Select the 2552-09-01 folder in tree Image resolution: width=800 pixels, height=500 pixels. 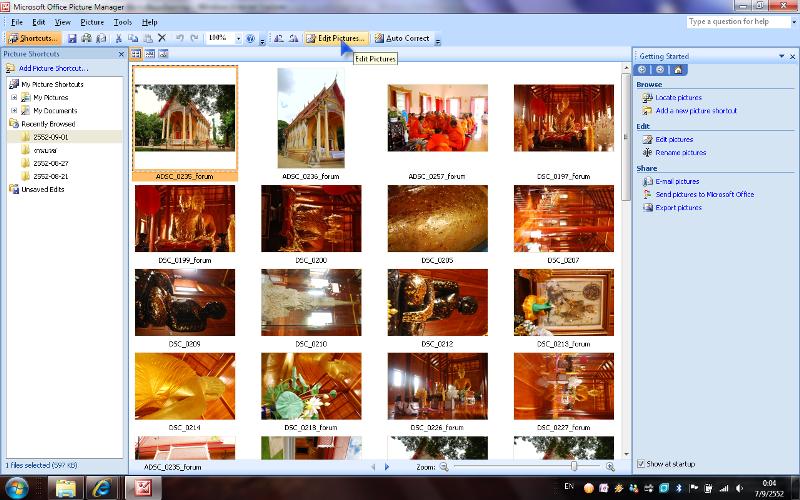51,137
